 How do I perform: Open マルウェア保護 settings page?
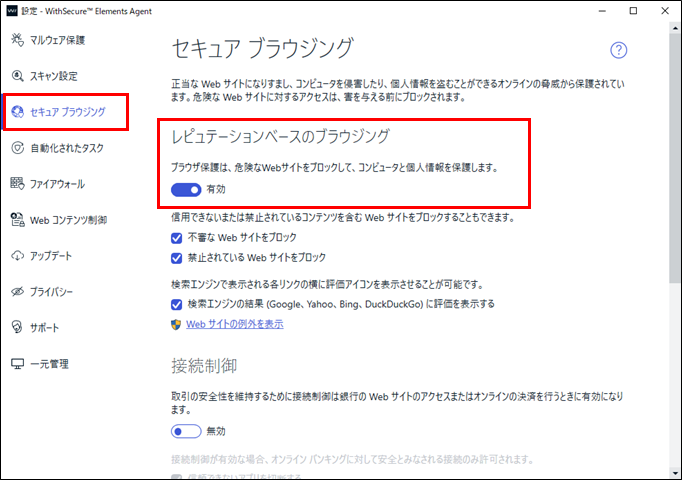57,40
